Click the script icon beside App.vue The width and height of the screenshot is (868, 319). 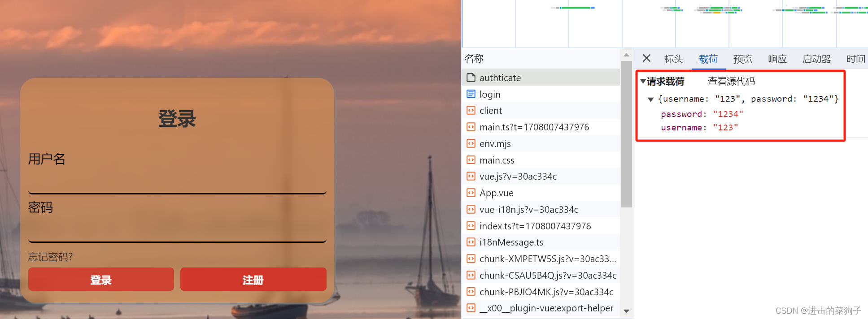[471, 193]
